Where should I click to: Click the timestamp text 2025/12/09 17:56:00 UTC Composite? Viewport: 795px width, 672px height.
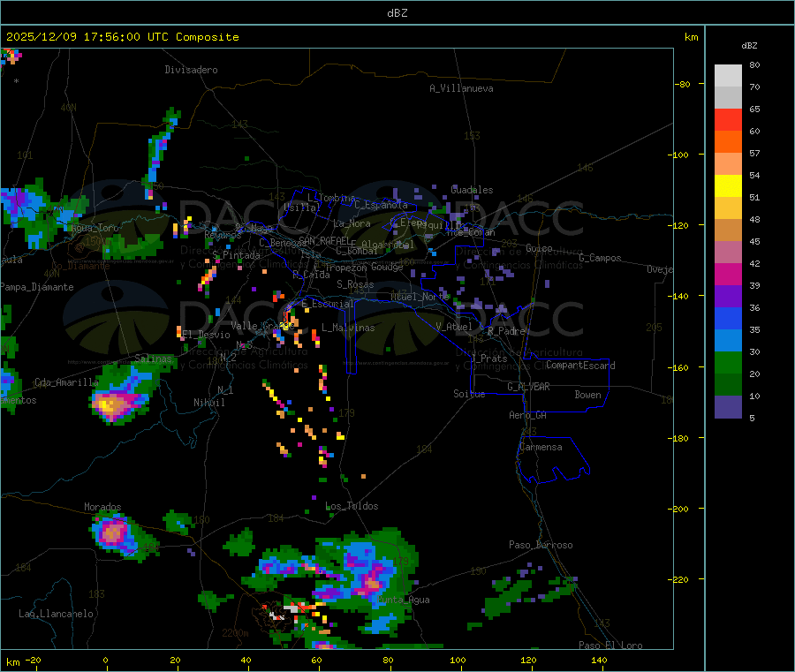pyautogui.click(x=123, y=37)
